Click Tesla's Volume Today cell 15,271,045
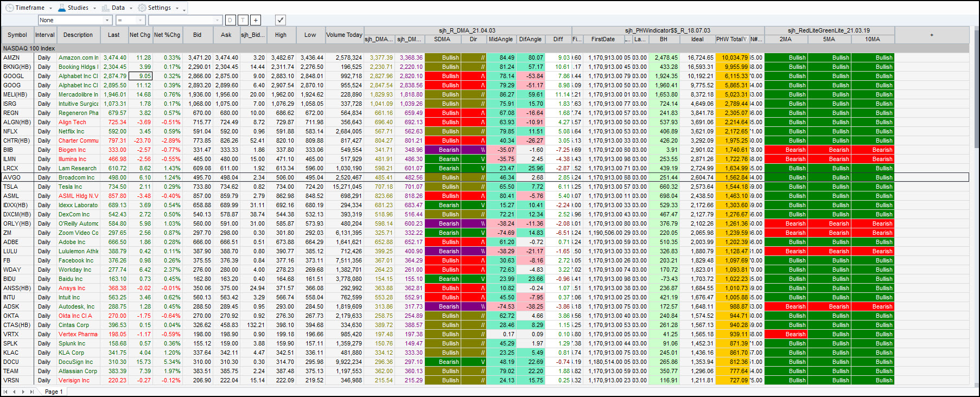Viewport: 980px width, 397px height. point(344,187)
